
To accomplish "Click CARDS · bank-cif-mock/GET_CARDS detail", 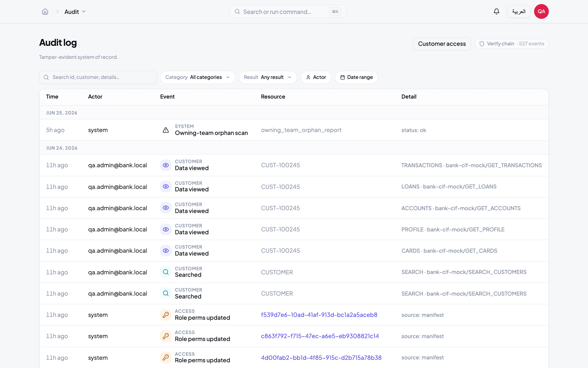I will pyautogui.click(x=449, y=250).
